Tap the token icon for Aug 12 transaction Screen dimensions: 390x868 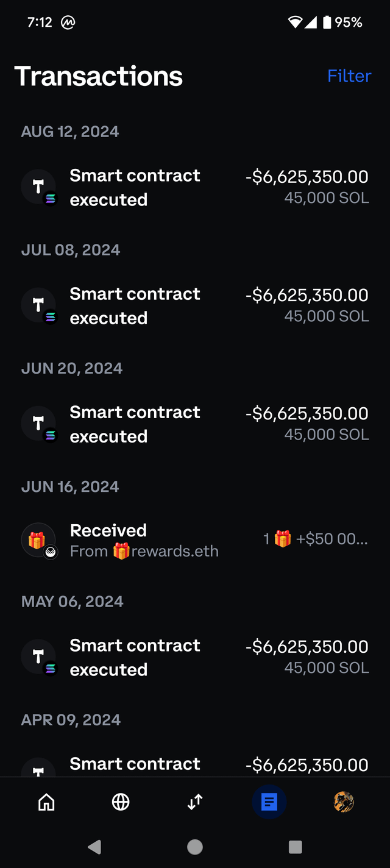39,187
